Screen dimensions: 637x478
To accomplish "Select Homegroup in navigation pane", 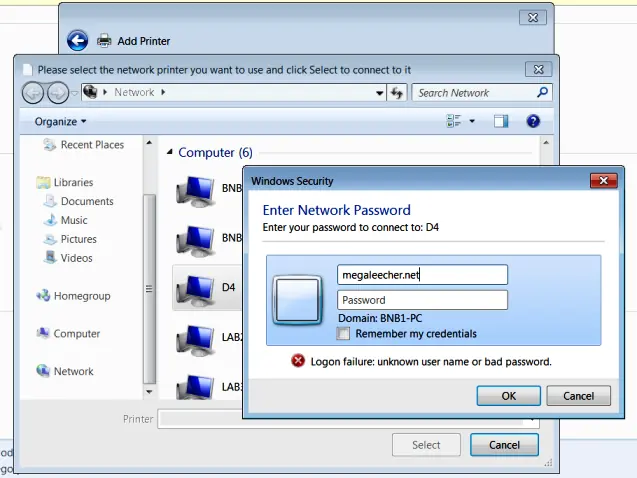I will point(82,296).
